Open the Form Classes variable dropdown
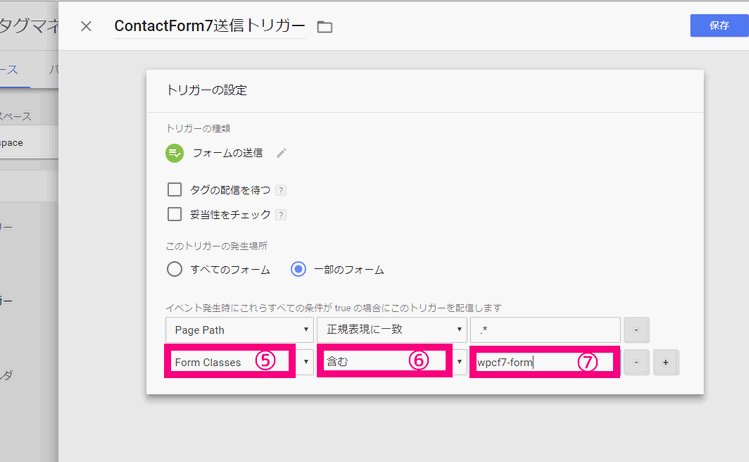This screenshot has width=749, height=462. pyautogui.click(x=239, y=362)
